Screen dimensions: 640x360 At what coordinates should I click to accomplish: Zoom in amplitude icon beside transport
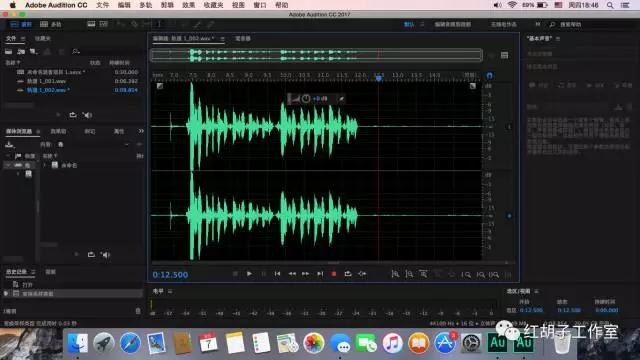(395, 274)
